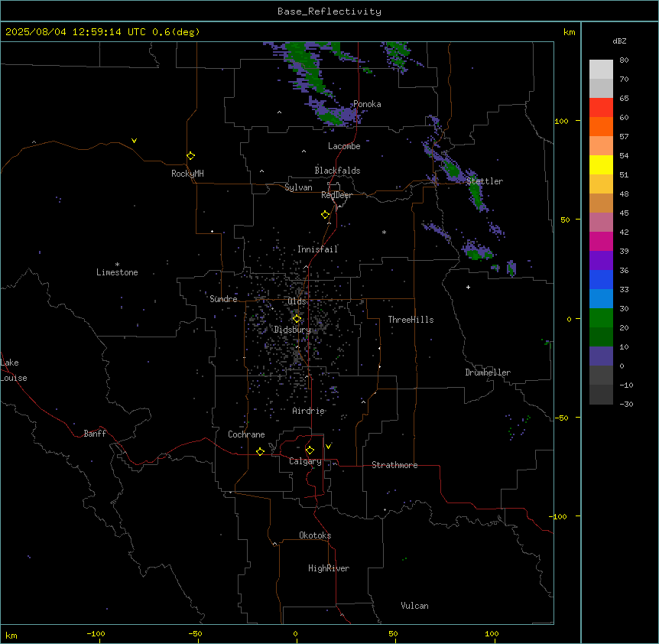Click the timestamp 2025/08/04 12:59:14 UTC
Viewport: 659px width, 644px height.
76,32
